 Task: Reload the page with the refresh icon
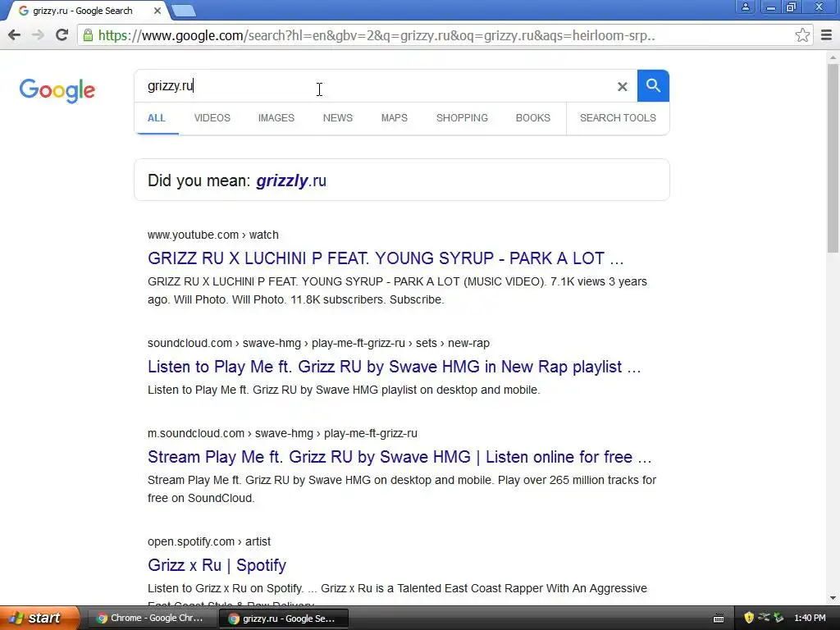pyautogui.click(x=62, y=35)
